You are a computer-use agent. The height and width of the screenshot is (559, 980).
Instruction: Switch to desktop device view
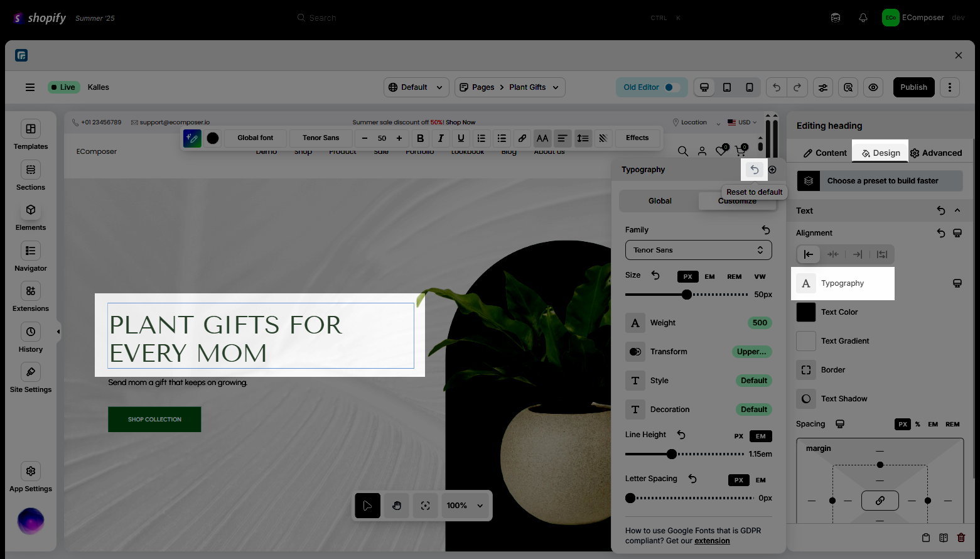pyautogui.click(x=704, y=87)
